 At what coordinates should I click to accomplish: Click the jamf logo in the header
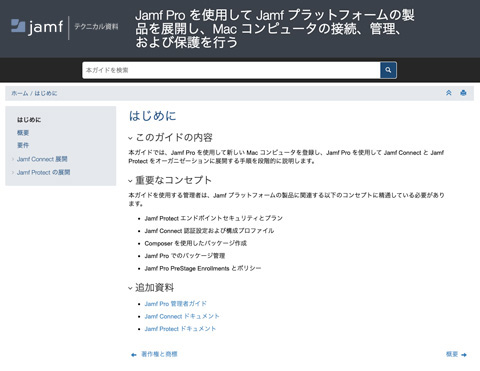37,27
